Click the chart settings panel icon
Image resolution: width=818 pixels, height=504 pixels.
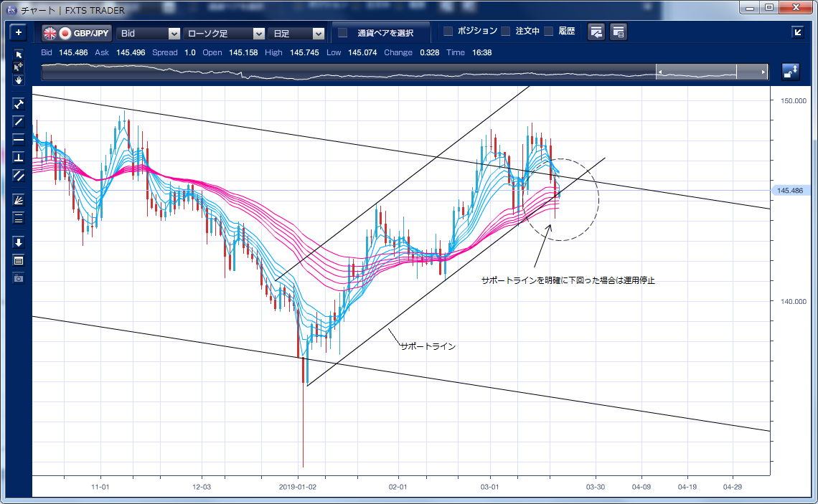(x=619, y=32)
